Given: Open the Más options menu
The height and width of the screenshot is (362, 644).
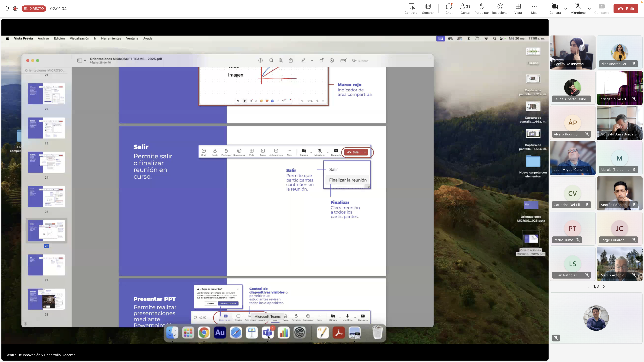Looking at the screenshot, I should click(x=534, y=8).
